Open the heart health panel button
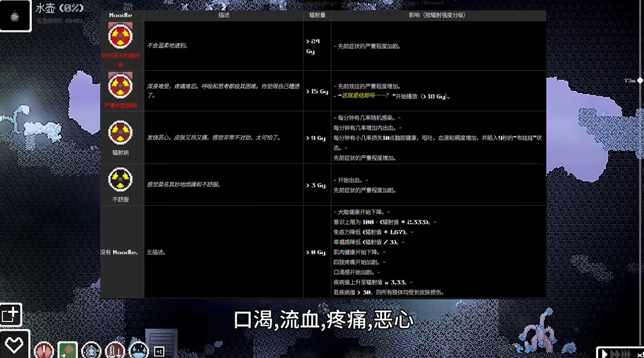644x358 pixels. [x=14, y=344]
